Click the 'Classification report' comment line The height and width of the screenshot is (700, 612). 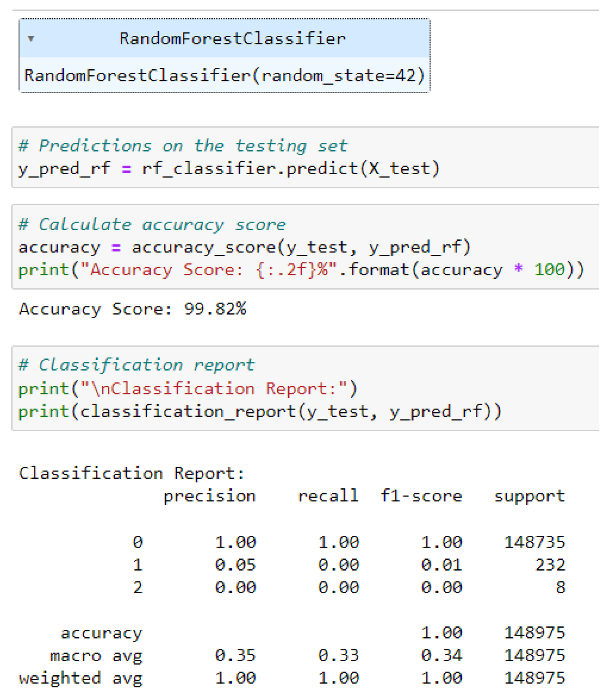[x=136, y=365]
